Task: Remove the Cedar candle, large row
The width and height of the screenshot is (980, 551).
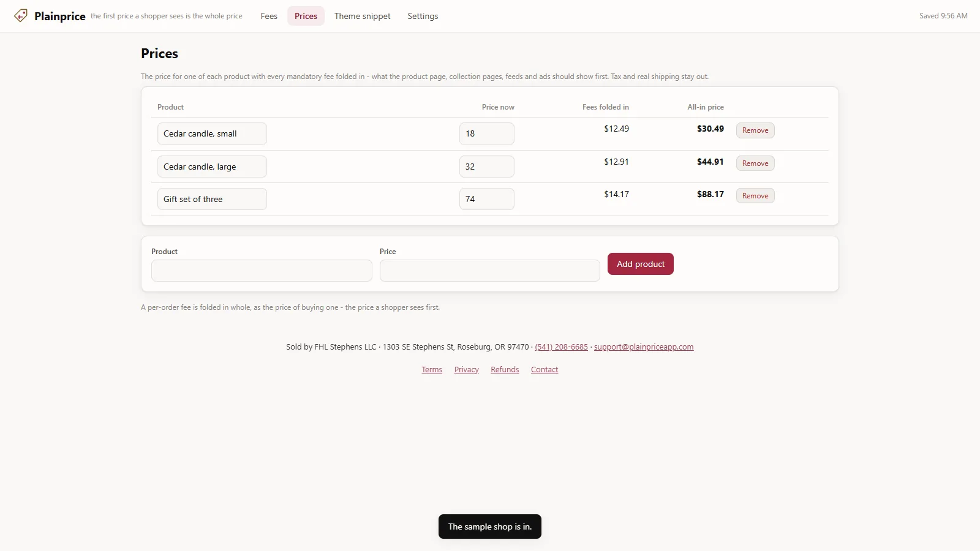Action: pos(755,163)
